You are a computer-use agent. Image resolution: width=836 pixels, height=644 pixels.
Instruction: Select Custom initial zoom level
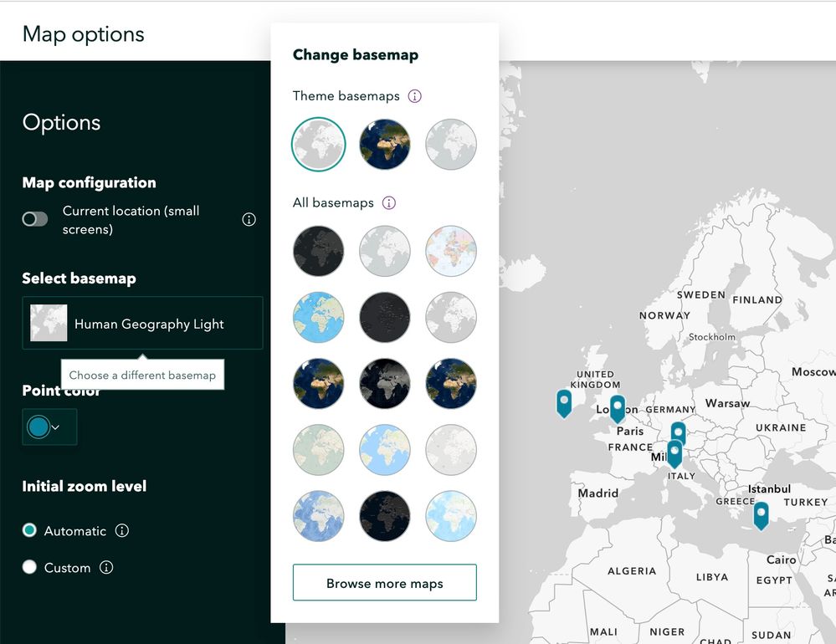[30, 567]
